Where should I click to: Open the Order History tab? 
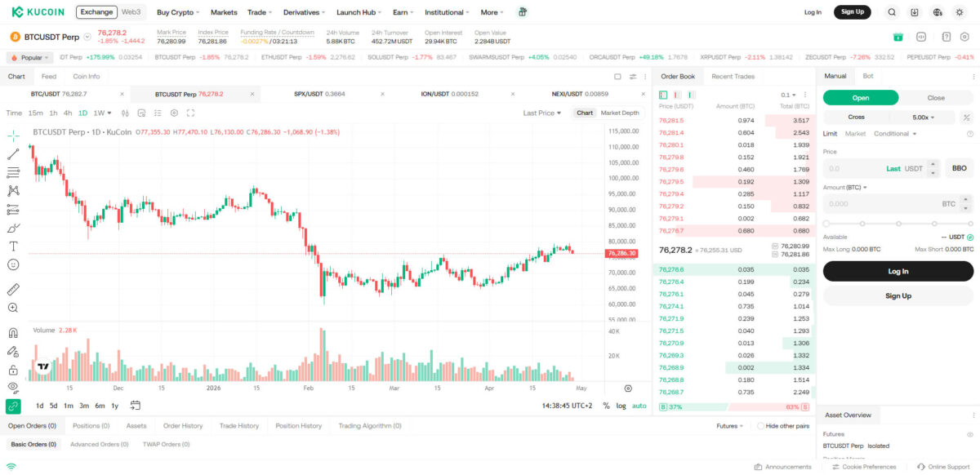point(182,426)
